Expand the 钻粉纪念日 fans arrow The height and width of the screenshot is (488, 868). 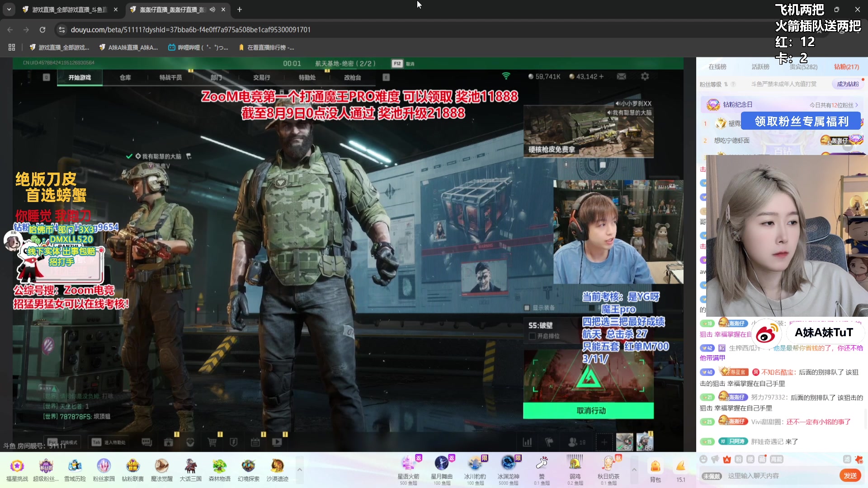tap(856, 105)
